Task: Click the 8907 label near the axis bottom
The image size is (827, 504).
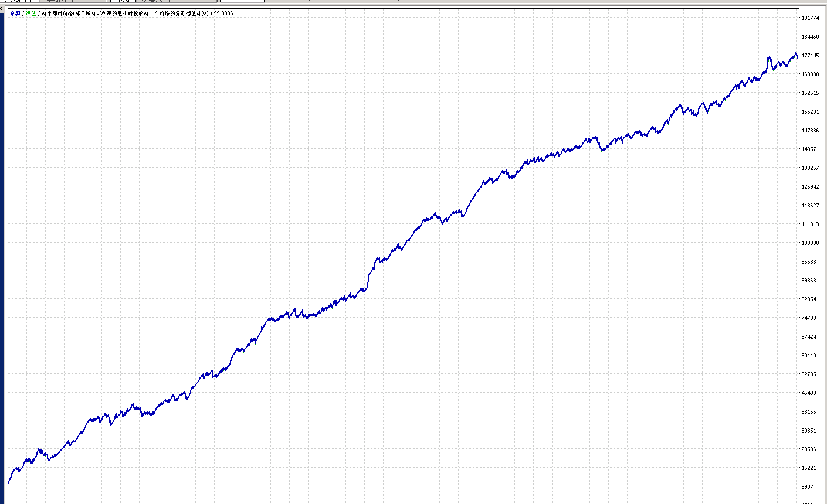Action: [x=808, y=487]
